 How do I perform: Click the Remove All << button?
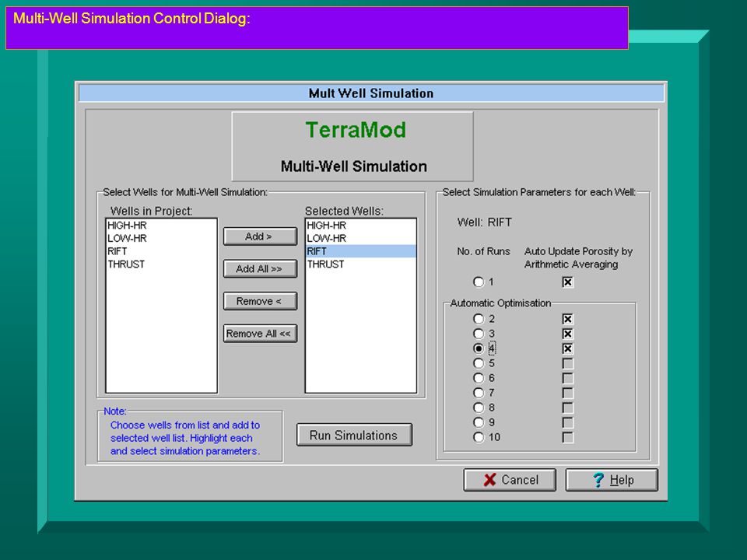260,334
